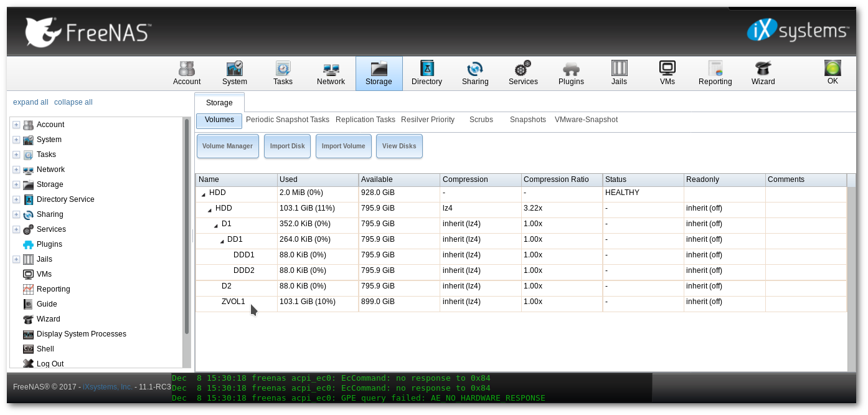Click the Shell icon in sidebar tree

pos(28,349)
